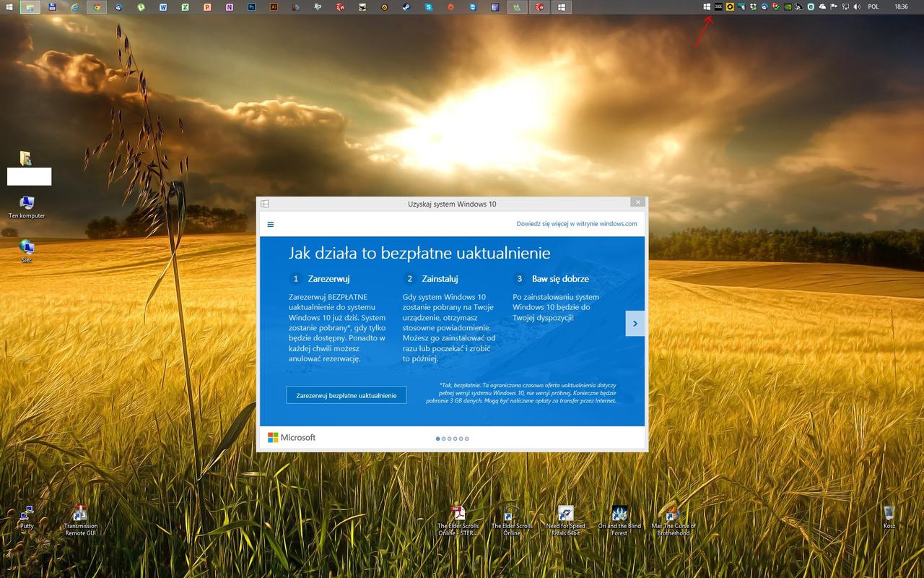
Task: Select the folder icon above 'Ten komputer'
Action: (x=26, y=158)
